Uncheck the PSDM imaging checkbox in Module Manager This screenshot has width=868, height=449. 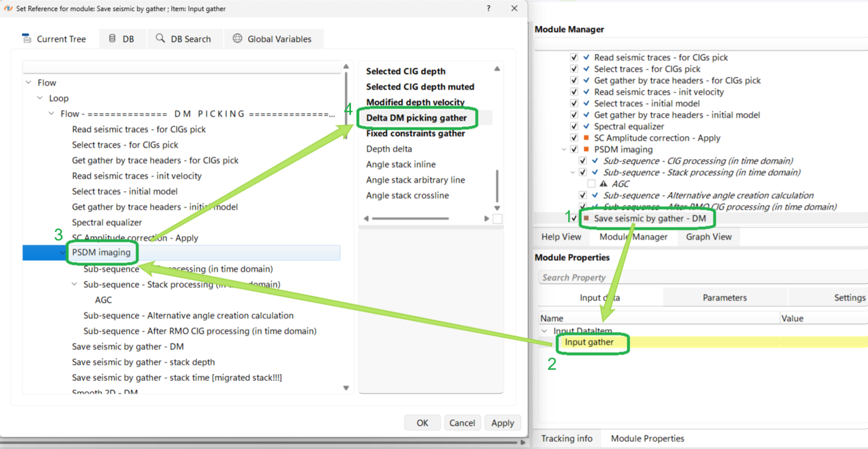tap(574, 149)
